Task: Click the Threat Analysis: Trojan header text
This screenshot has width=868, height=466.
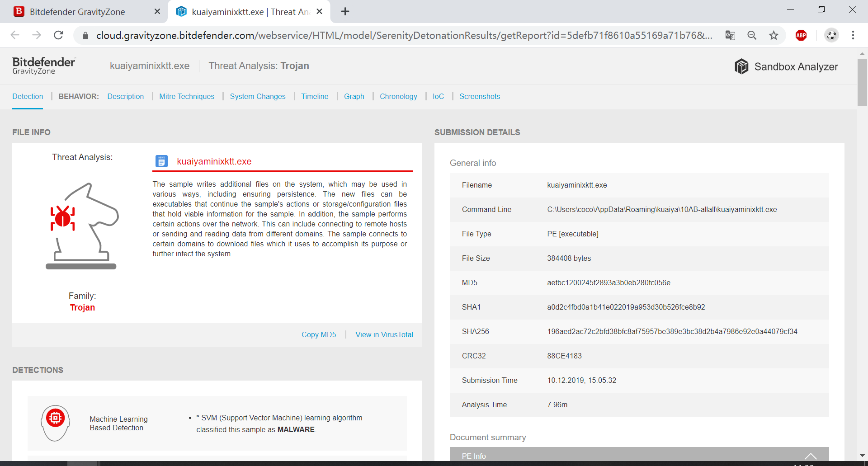Action: click(x=259, y=66)
